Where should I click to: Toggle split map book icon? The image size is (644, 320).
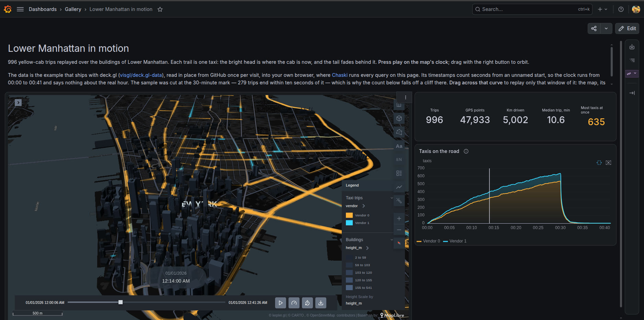(399, 105)
